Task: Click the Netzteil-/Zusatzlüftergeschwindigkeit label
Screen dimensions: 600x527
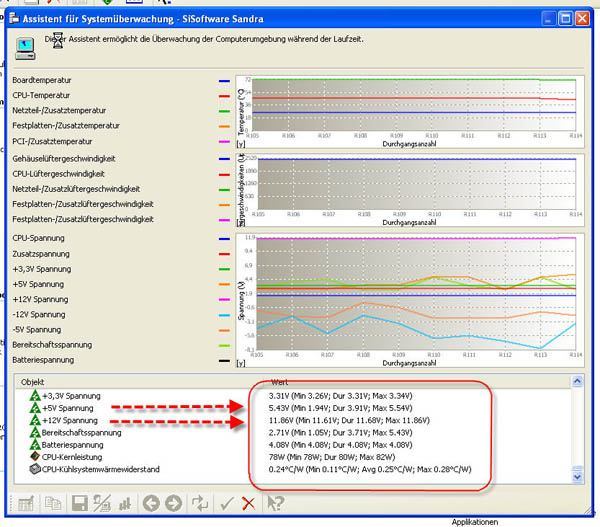Action: [76, 189]
